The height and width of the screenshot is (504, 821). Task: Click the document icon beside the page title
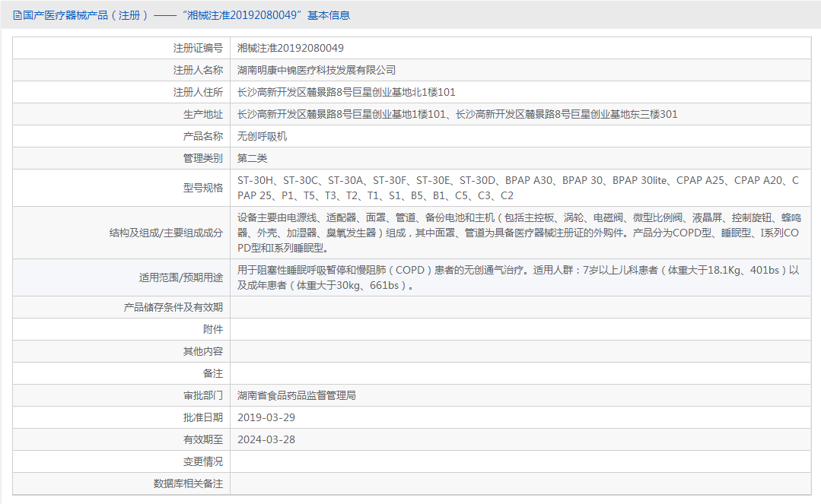pos(18,15)
